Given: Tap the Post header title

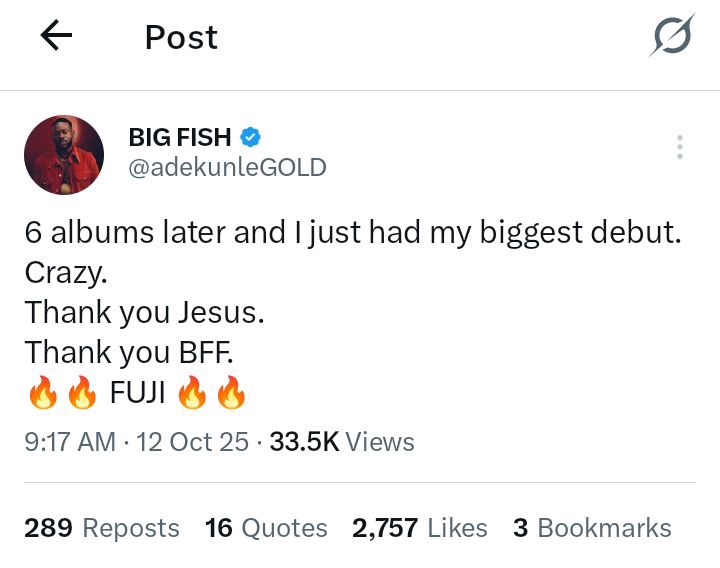Looking at the screenshot, I should pos(181,38).
